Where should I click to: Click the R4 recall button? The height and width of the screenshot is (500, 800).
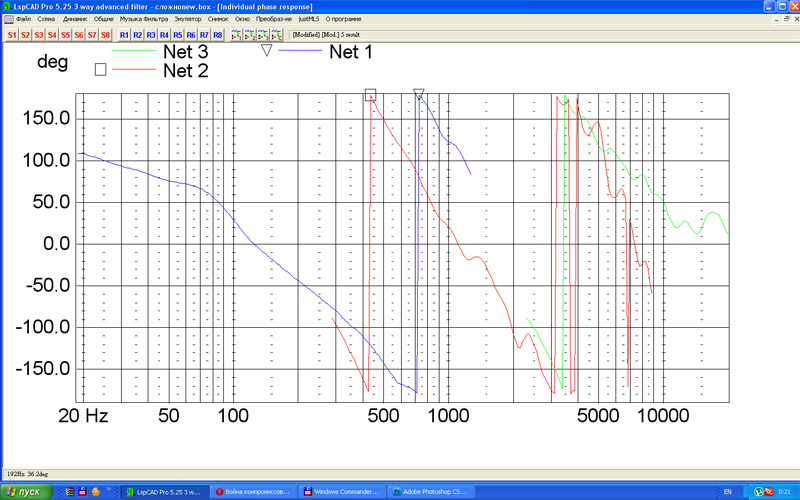pyautogui.click(x=164, y=35)
